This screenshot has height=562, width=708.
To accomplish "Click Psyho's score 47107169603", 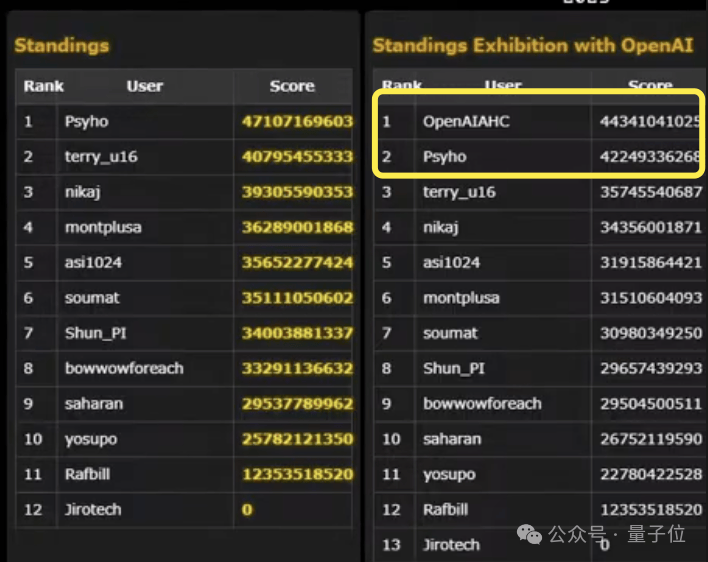I will [x=297, y=121].
